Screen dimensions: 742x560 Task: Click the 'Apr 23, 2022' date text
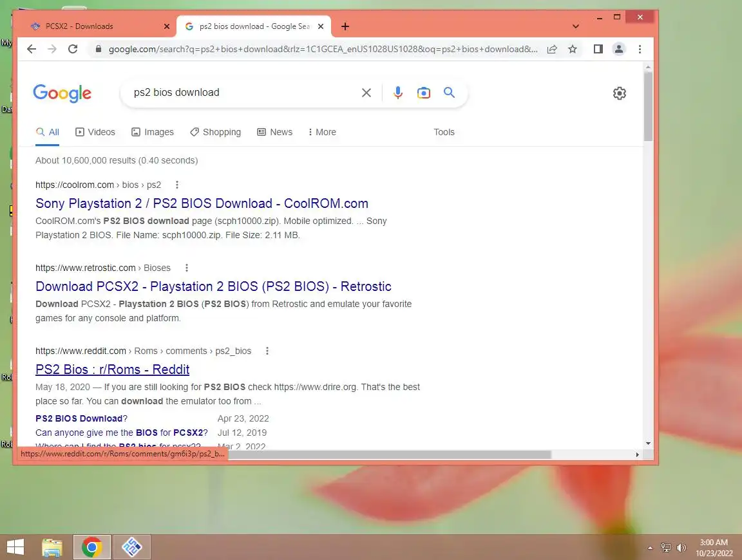[x=243, y=418]
